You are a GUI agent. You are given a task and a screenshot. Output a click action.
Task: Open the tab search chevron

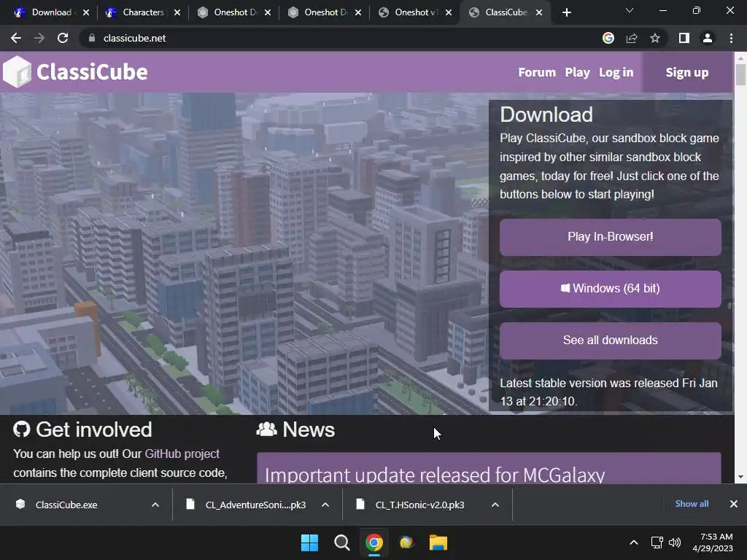pos(630,10)
